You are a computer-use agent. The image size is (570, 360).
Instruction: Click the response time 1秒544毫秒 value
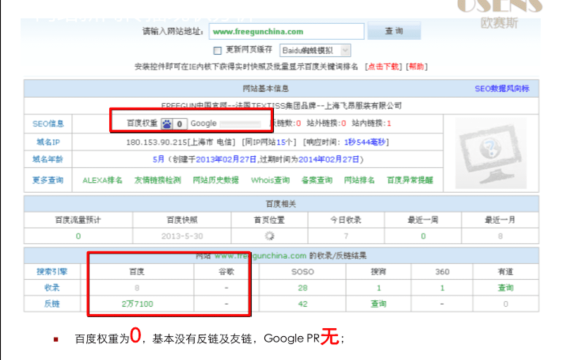pos(365,142)
